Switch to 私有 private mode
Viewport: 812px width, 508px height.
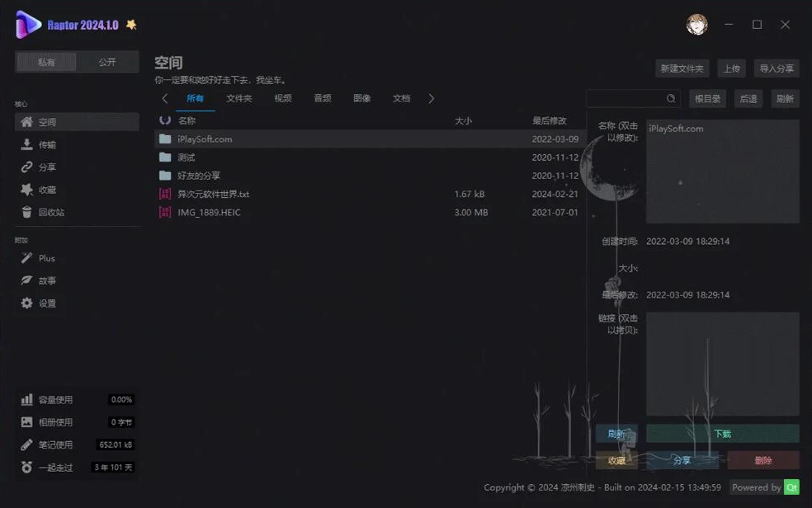tap(46, 62)
